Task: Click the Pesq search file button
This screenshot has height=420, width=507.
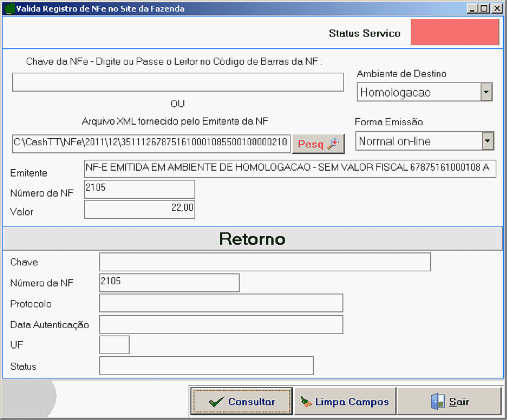Action: coord(318,144)
